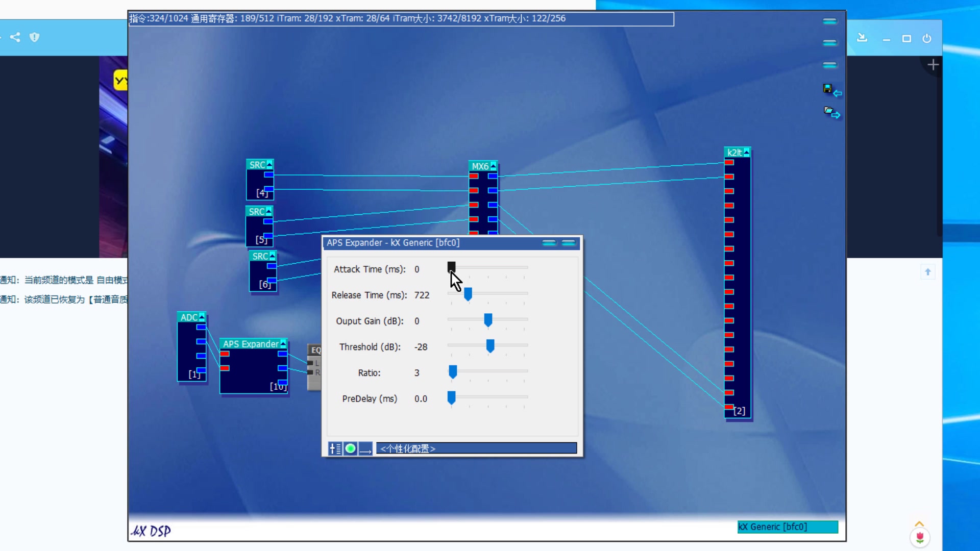
Task: Collapse the SRC [5] module via its arrow
Action: click(x=269, y=211)
